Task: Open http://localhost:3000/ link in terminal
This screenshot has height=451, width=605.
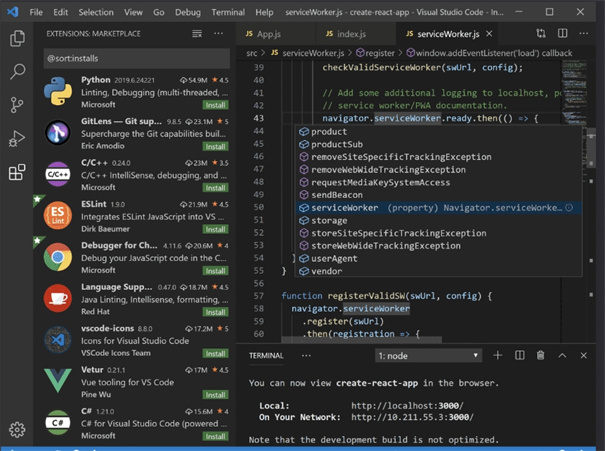Action: click(x=407, y=405)
